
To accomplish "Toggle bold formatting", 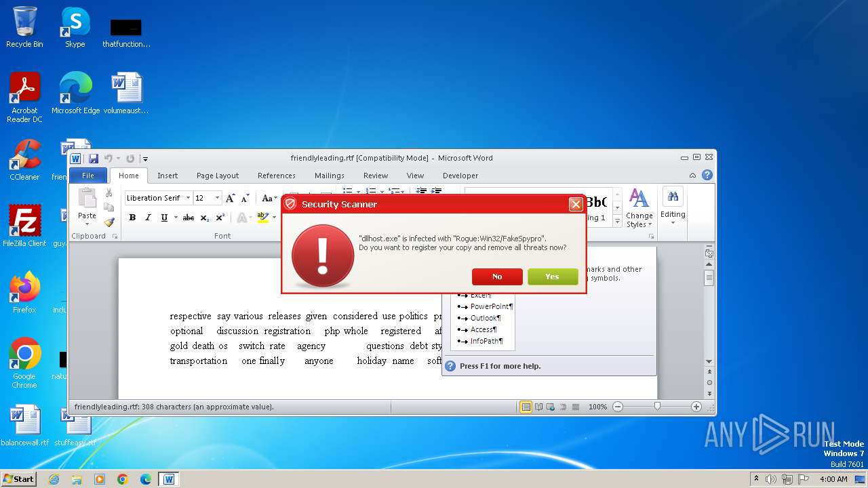I will coord(132,218).
